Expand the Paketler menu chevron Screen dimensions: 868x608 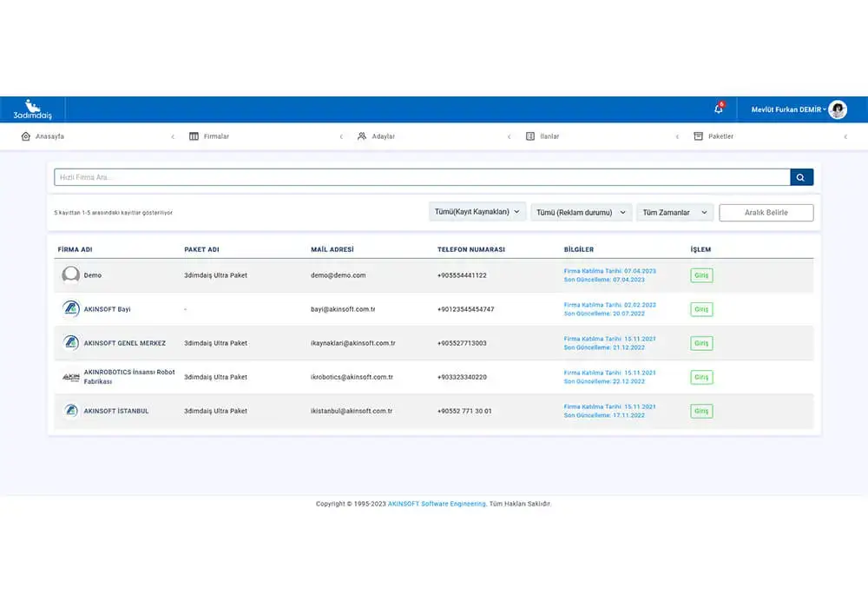(x=845, y=136)
